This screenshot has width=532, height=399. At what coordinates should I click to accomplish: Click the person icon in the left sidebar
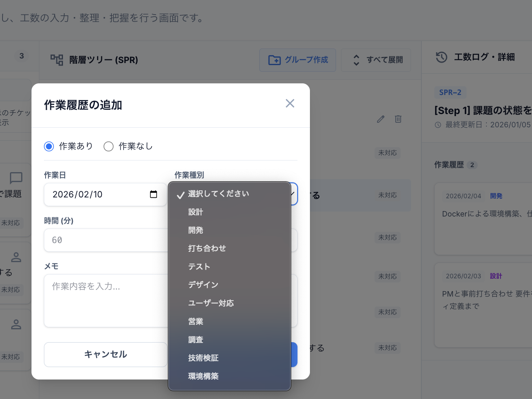pyautogui.click(x=15, y=257)
